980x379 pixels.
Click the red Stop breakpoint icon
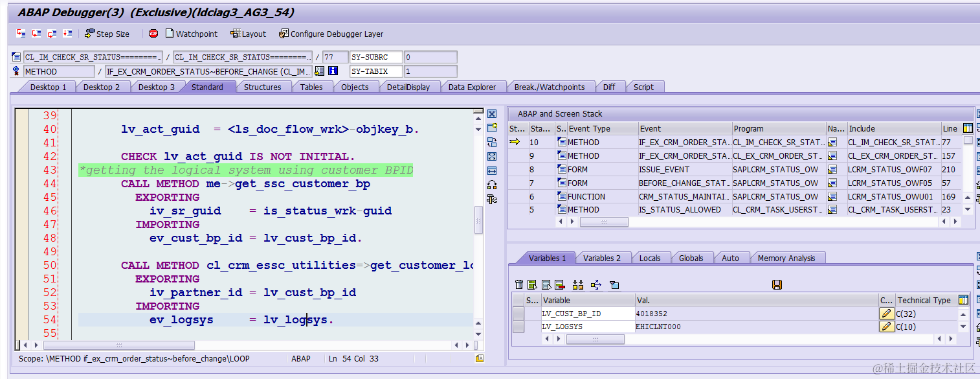pyautogui.click(x=153, y=33)
